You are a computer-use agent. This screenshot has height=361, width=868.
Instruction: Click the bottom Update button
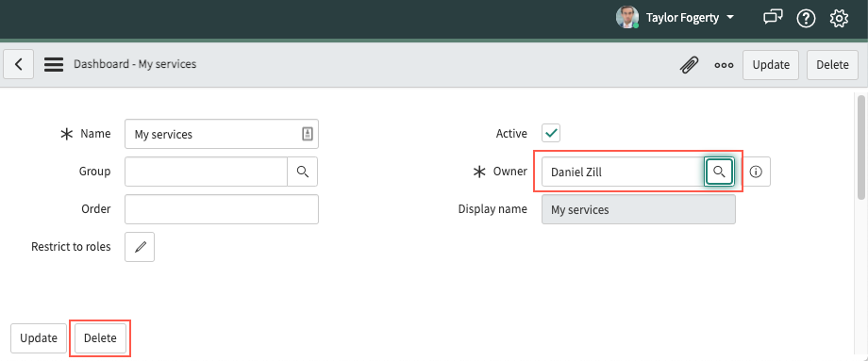tap(39, 338)
